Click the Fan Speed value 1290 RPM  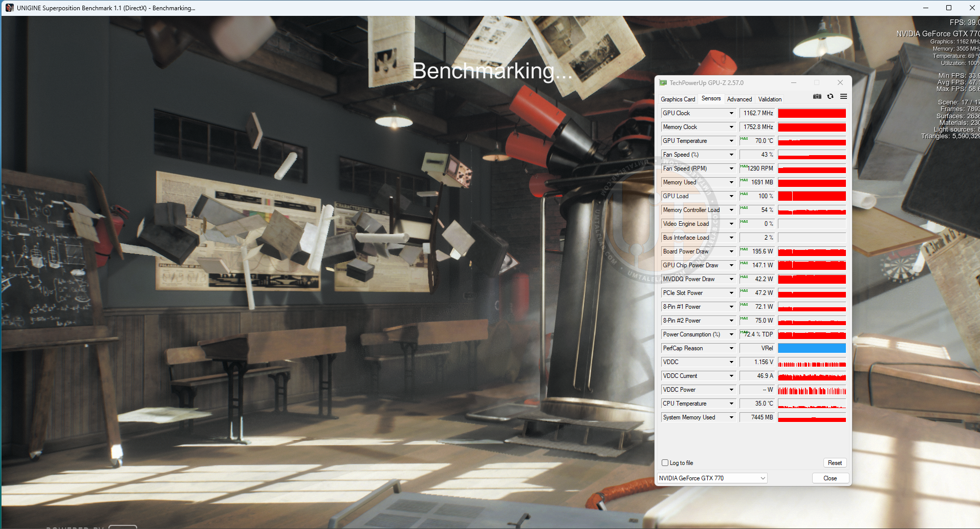click(758, 168)
